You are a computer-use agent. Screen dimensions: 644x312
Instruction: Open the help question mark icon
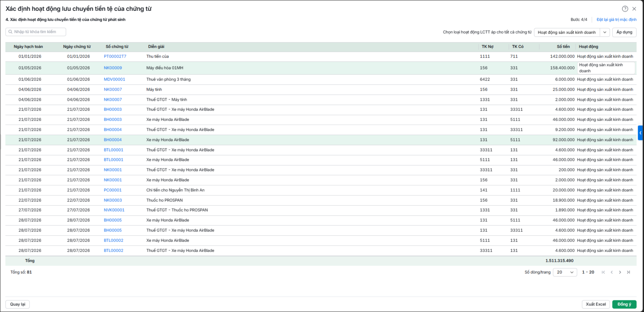625,9
